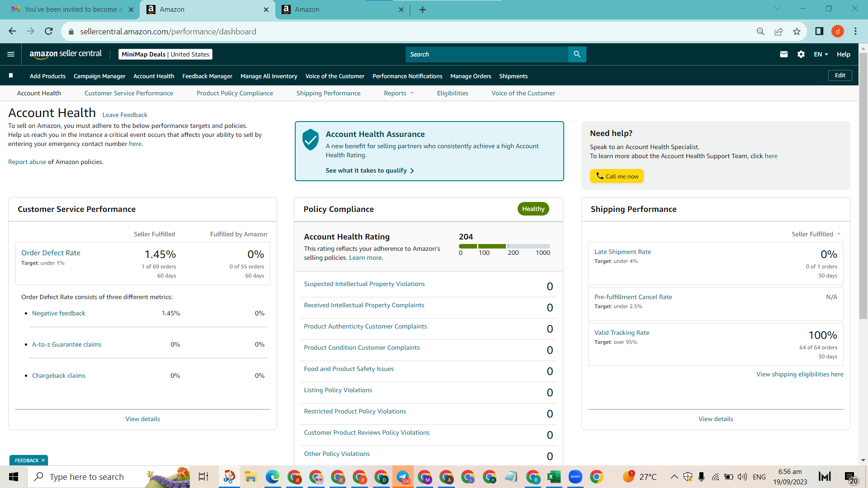Image resolution: width=868 pixels, height=488 pixels.
Task: Open the settings gear icon
Action: 801,54
